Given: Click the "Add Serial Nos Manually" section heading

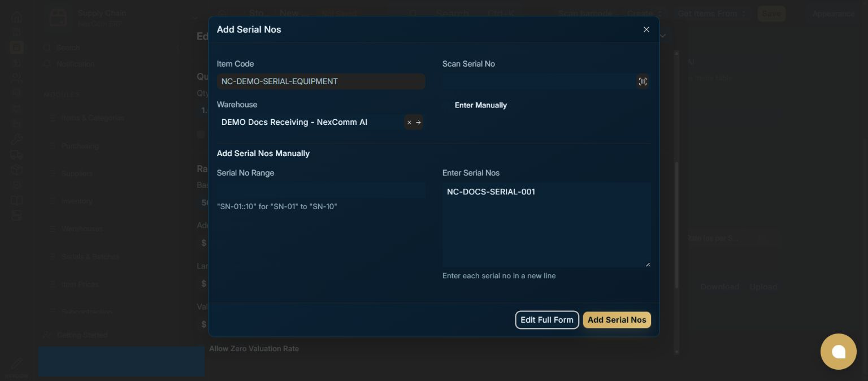Looking at the screenshot, I should tap(263, 153).
